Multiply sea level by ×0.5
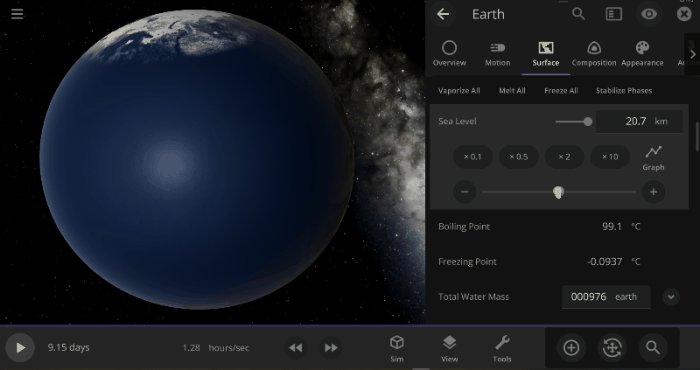Viewport: 700px width, 370px height. [518, 157]
